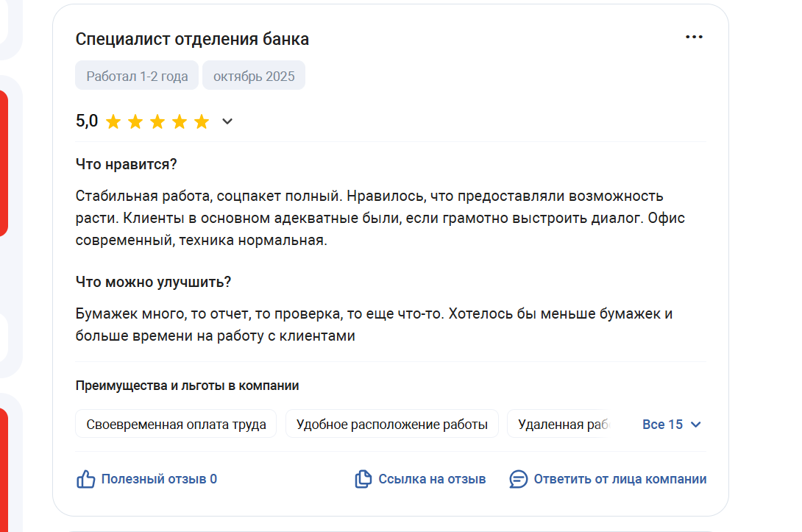Click the Специалист отделения банка title
The height and width of the screenshot is (532, 802).
click(192, 40)
